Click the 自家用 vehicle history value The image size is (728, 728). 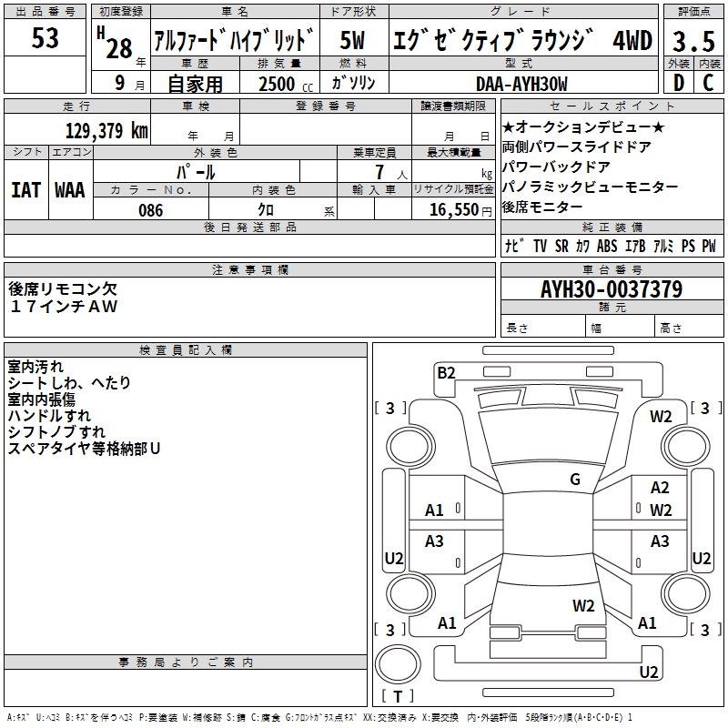(195, 84)
